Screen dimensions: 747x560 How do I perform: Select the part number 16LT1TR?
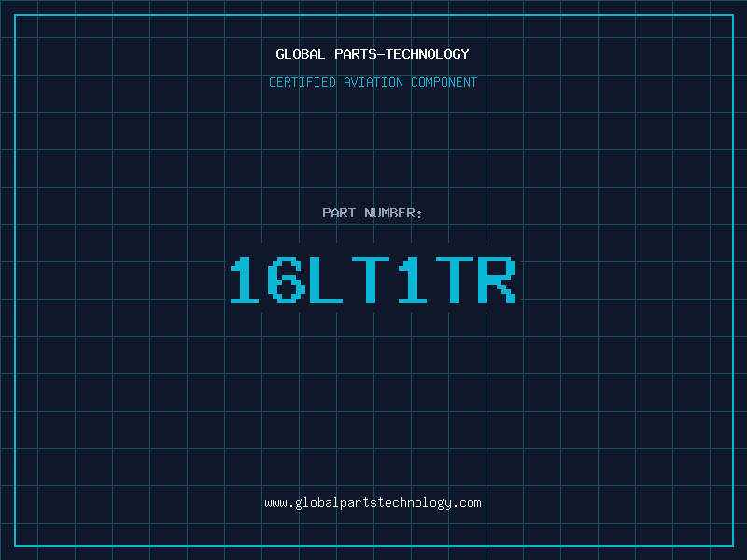pyautogui.click(x=373, y=280)
